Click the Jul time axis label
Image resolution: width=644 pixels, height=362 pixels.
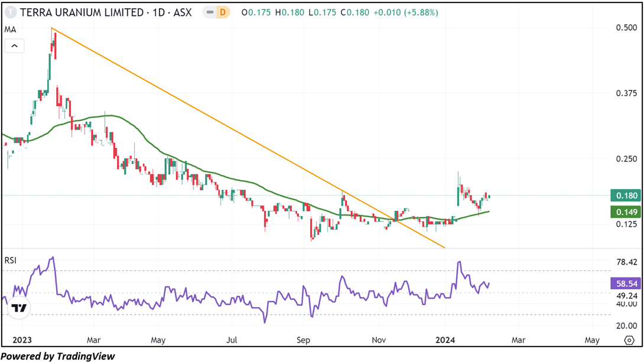(232, 340)
